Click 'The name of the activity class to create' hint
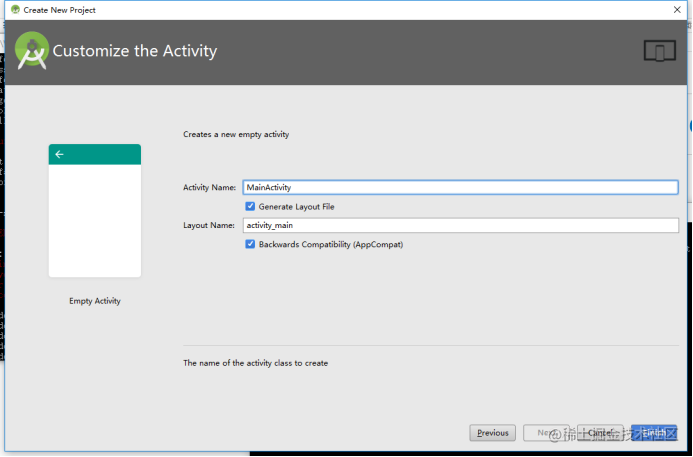Viewport: 693px width, 457px height. (255, 363)
